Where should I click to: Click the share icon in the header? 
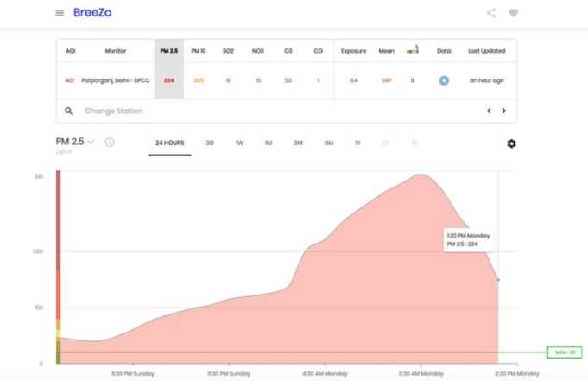pos(491,13)
